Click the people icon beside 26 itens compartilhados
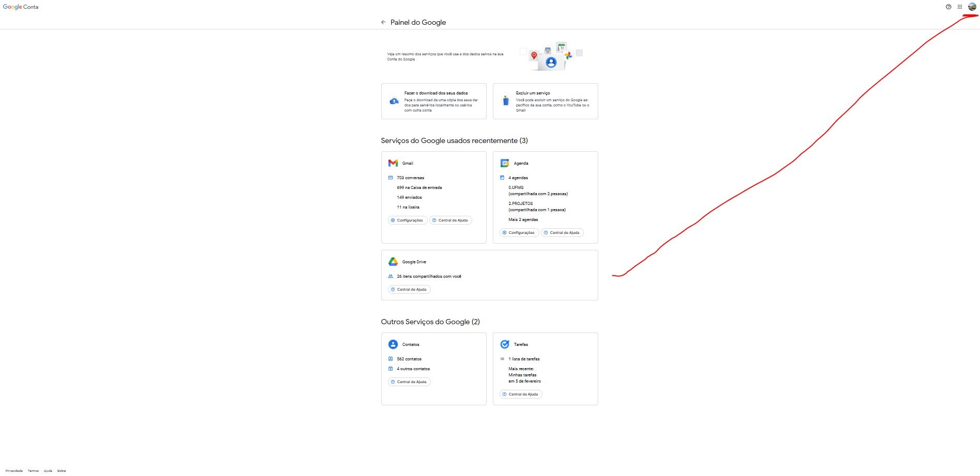 tap(391, 276)
